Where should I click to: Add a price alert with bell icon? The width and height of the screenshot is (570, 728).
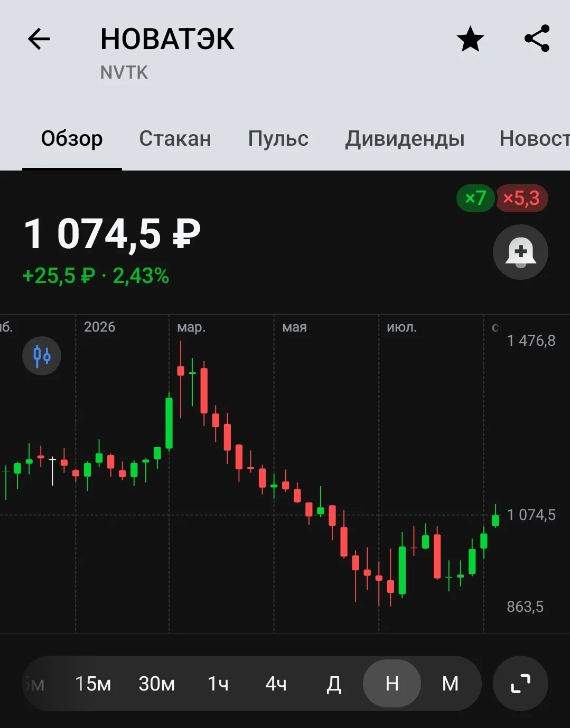click(520, 252)
